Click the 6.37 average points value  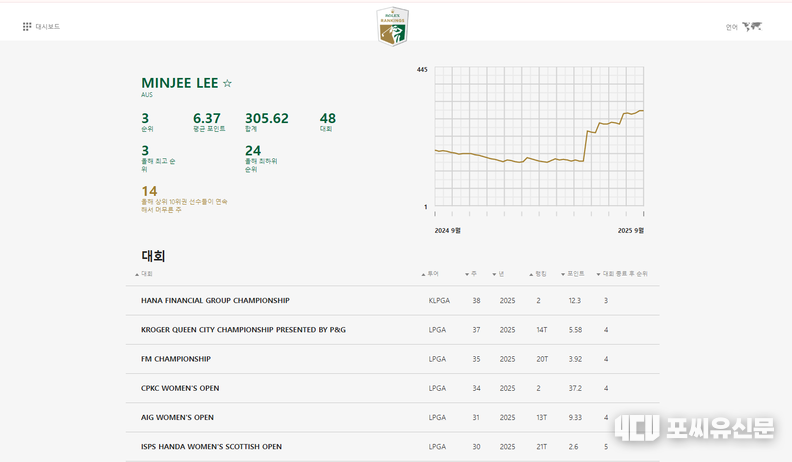[207, 119]
